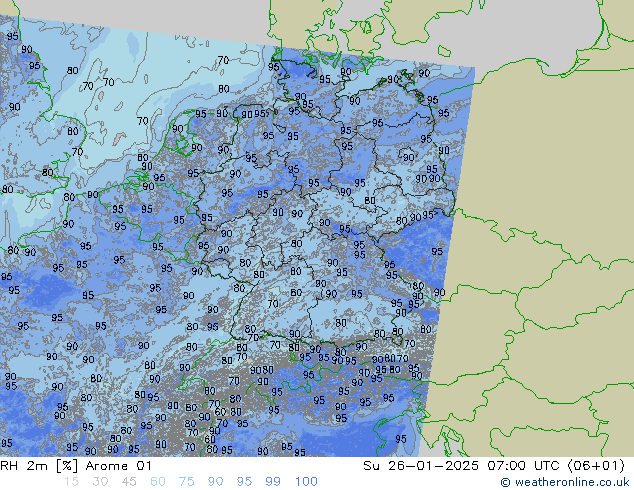Select the legend value 15 in the color scale
This screenshot has width=634, height=490.
coord(71,482)
